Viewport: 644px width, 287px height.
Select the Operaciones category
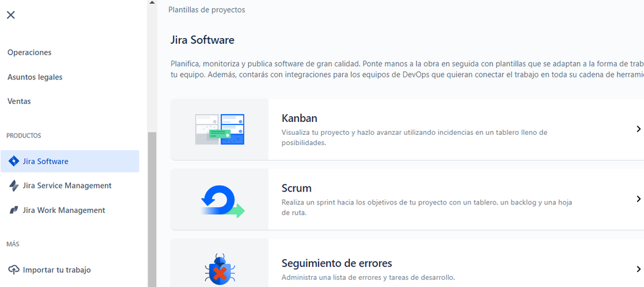pyautogui.click(x=29, y=53)
